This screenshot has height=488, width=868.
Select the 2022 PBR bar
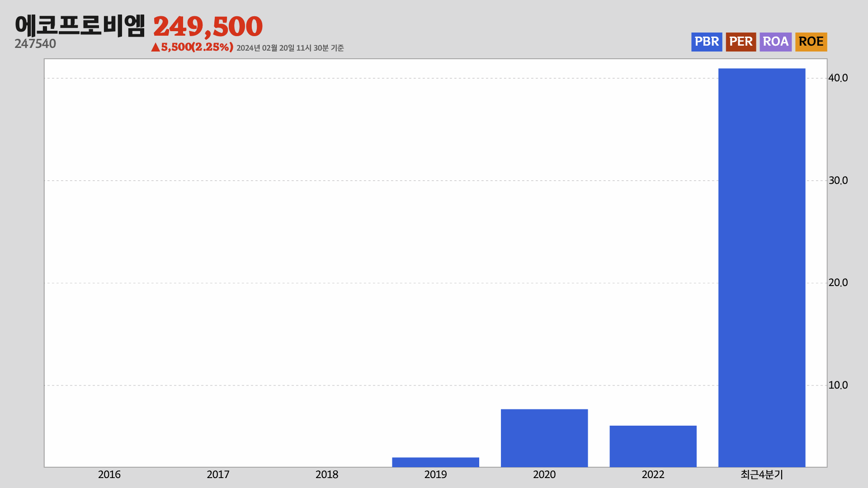pos(653,446)
